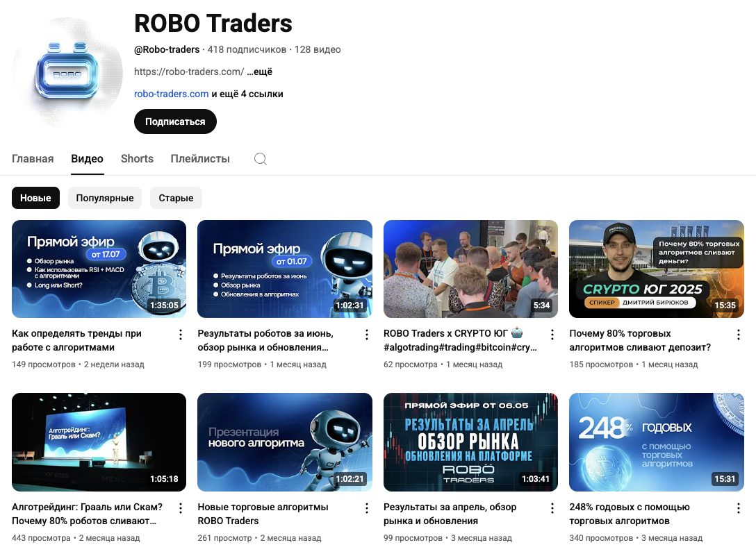Open 'Прямой эфир от 01.07' thumbnail
Image resolution: width=756 pixels, height=554 pixels.
click(284, 269)
